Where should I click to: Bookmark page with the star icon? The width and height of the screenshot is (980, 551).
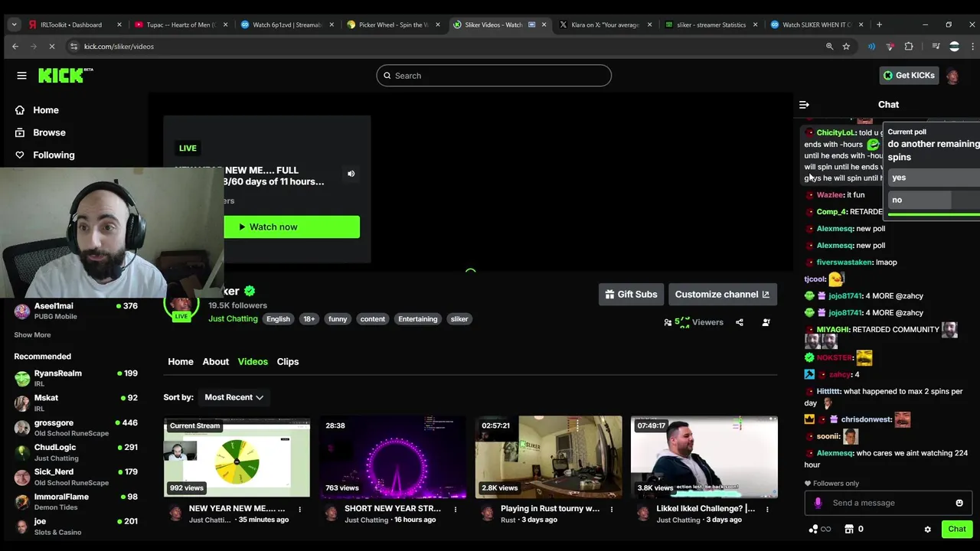pos(846,47)
